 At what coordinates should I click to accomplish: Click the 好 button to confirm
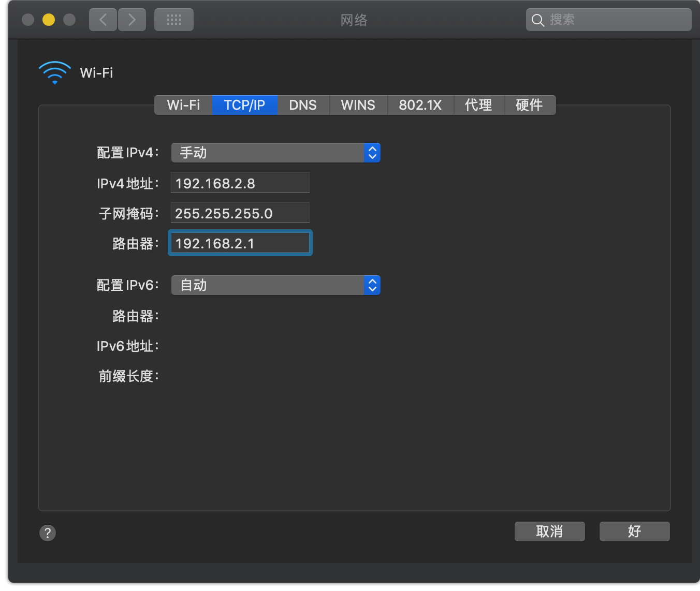pos(634,531)
